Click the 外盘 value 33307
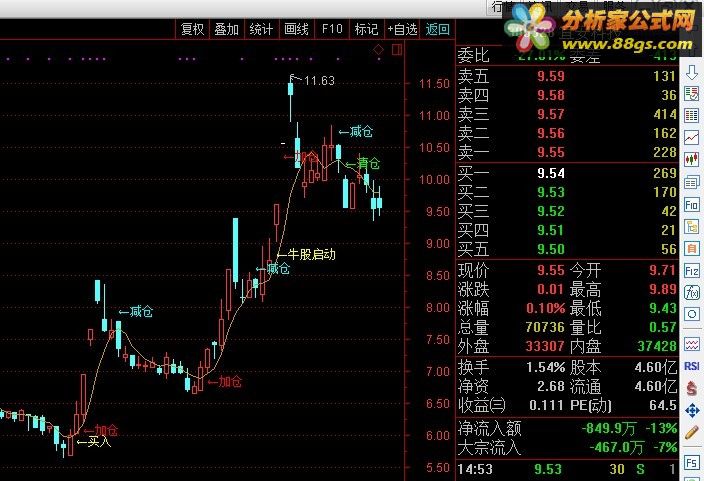The height and width of the screenshot is (481, 704). click(x=545, y=346)
